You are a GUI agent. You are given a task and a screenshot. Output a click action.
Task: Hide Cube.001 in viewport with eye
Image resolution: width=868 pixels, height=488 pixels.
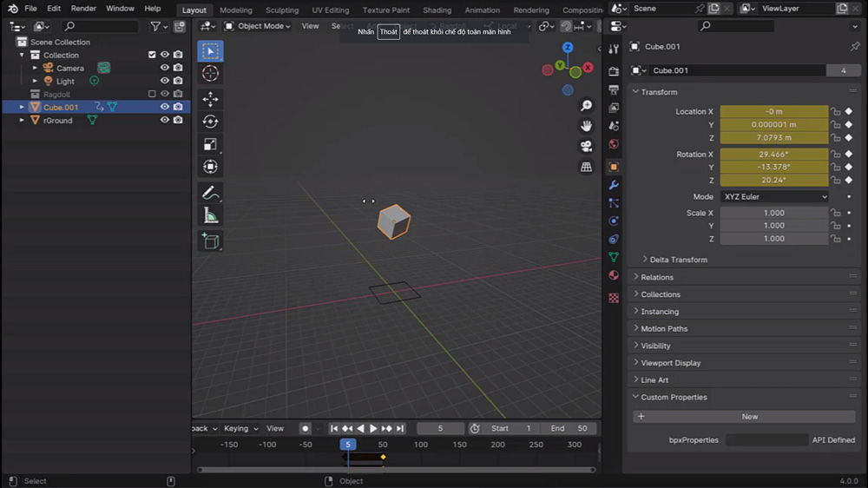click(x=164, y=107)
